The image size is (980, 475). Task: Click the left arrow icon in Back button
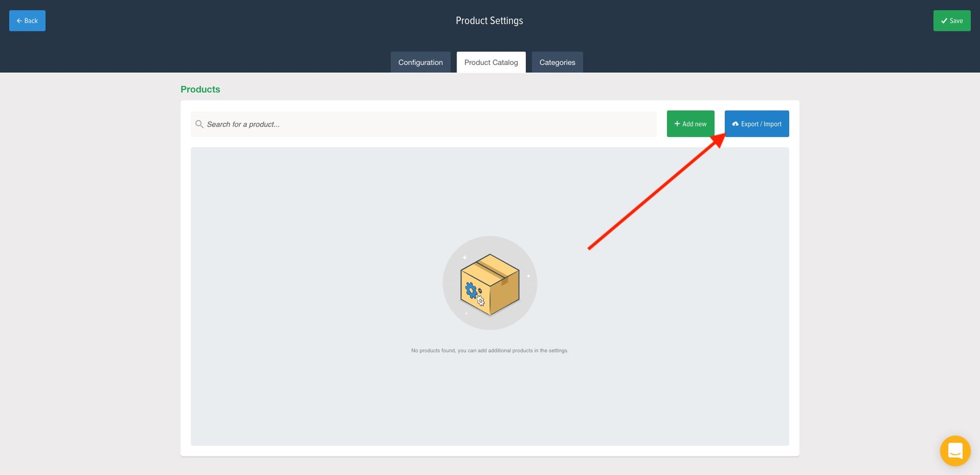(x=19, y=21)
